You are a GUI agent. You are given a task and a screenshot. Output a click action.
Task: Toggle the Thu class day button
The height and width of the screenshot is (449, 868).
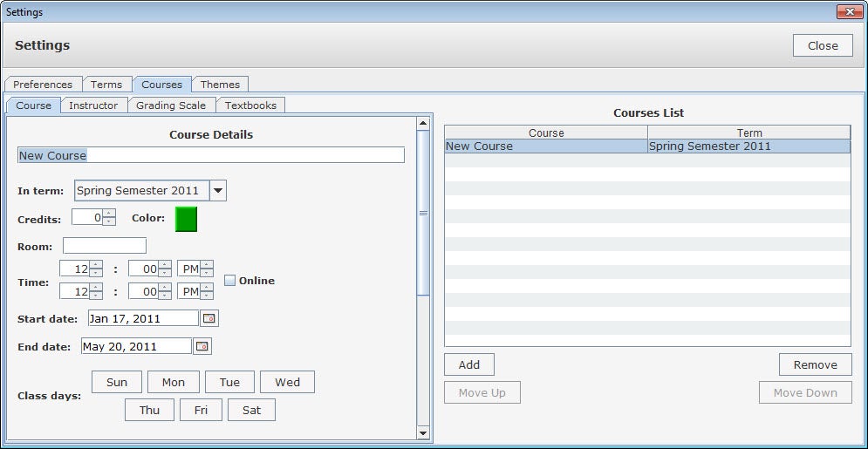coord(149,410)
